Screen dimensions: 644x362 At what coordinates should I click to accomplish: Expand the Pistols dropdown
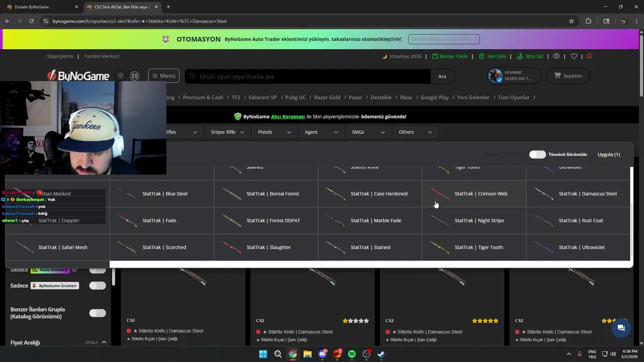(x=274, y=132)
